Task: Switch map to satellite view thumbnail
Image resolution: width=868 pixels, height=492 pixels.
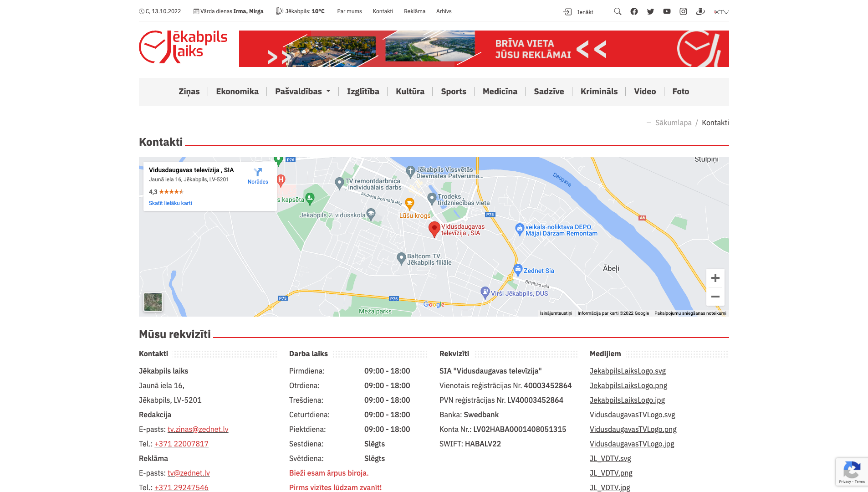Action: coord(153,302)
